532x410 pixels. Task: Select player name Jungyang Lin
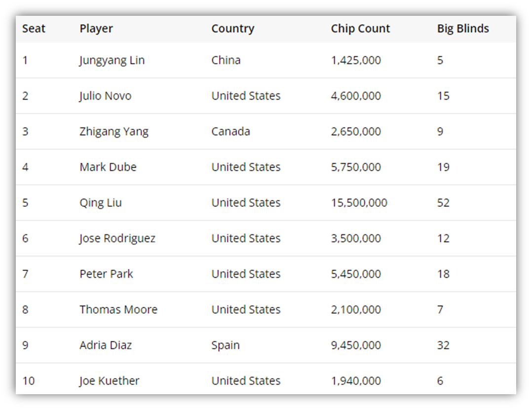[112, 61]
